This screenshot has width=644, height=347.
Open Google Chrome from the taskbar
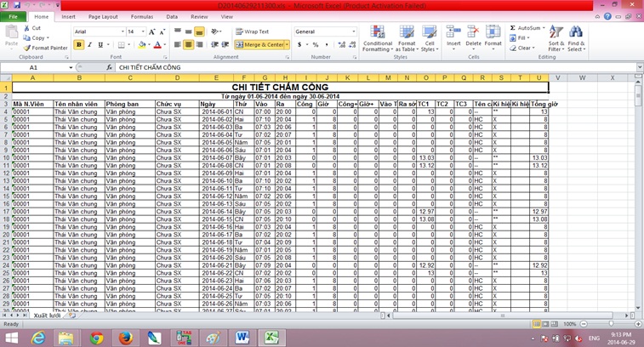[x=97, y=338]
